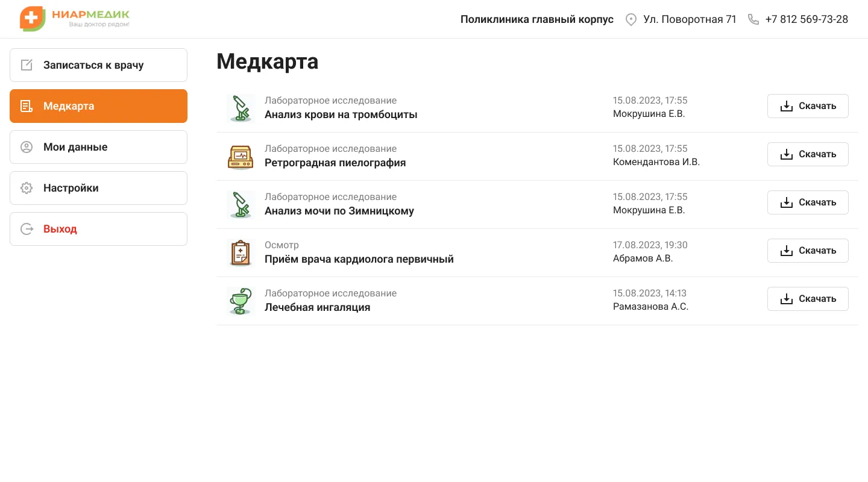Click doctor name Рамазанова А.С.
This screenshot has width=868, height=482.
click(x=650, y=307)
